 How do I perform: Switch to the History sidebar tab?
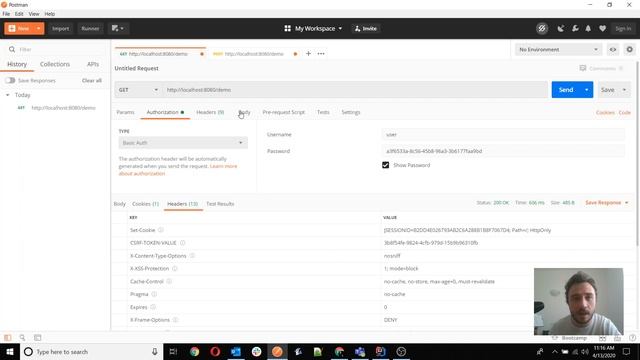point(17,64)
